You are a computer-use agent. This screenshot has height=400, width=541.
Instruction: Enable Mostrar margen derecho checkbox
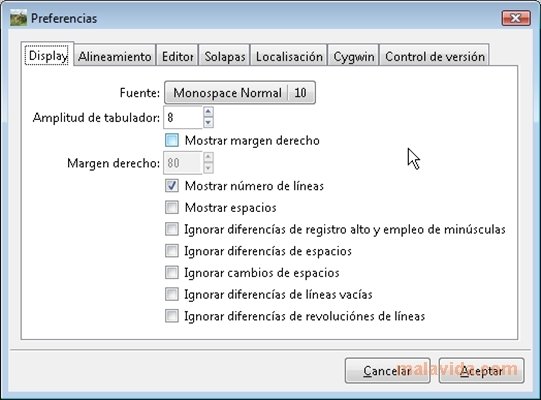(x=172, y=140)
